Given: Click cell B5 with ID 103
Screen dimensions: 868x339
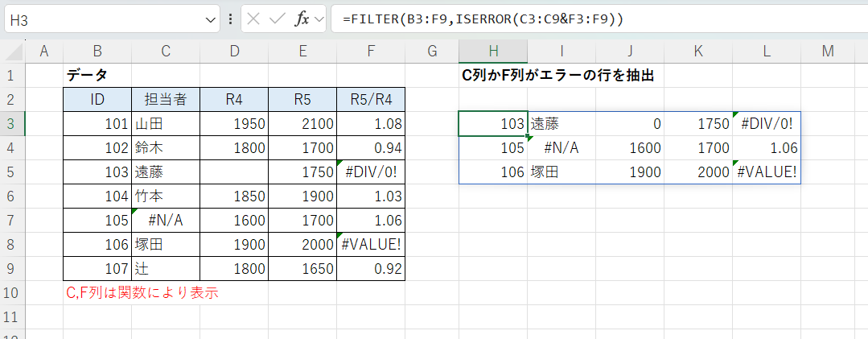Looking at the screenshot, I should [x=97, y=172].
